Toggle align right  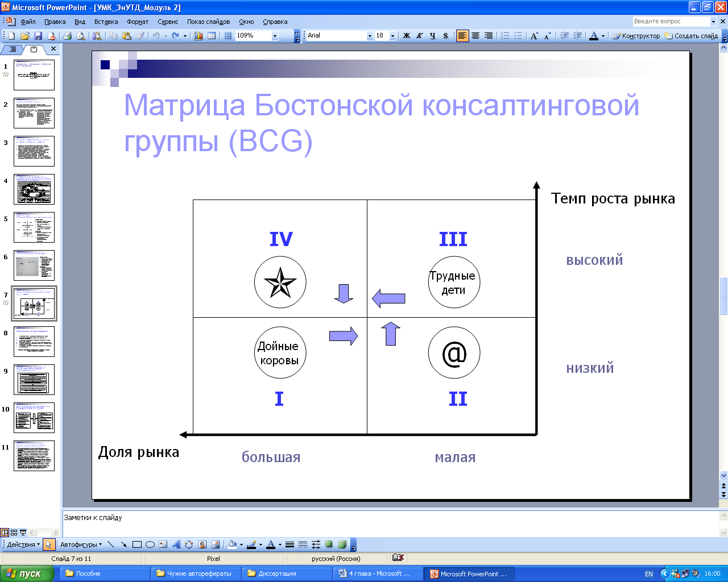coord(489,36)
